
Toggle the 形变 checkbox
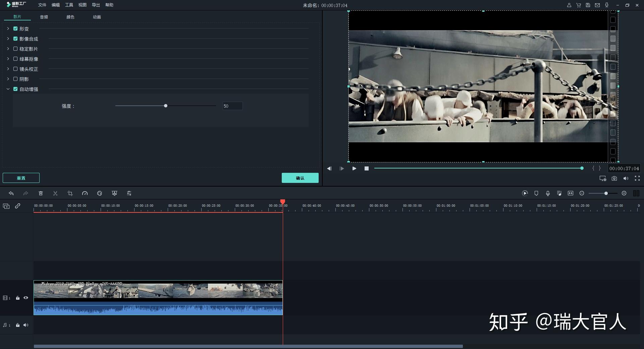pyautogui.click(x=15, y=29)
